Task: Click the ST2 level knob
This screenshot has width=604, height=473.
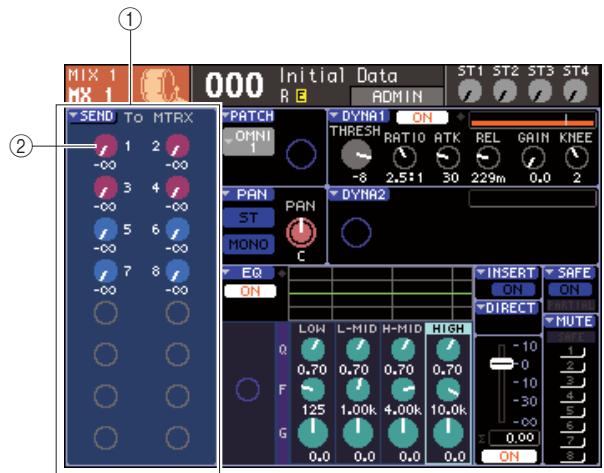Action: (x=505, y=91)
